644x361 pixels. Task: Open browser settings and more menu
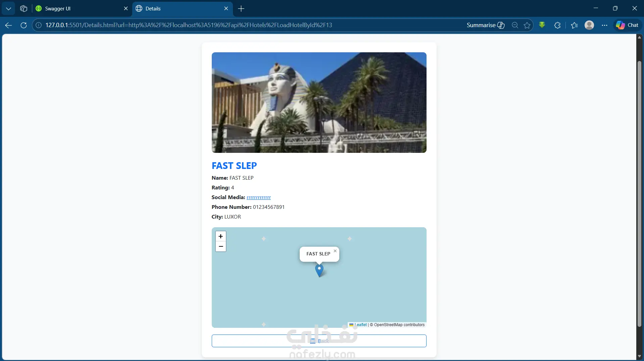(604, 25)
